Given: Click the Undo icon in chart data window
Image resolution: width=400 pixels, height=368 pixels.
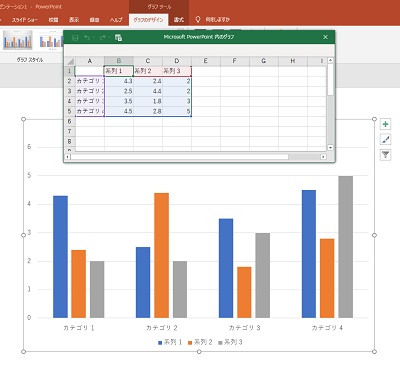Looking at the screenshot, I should point(87,38).
